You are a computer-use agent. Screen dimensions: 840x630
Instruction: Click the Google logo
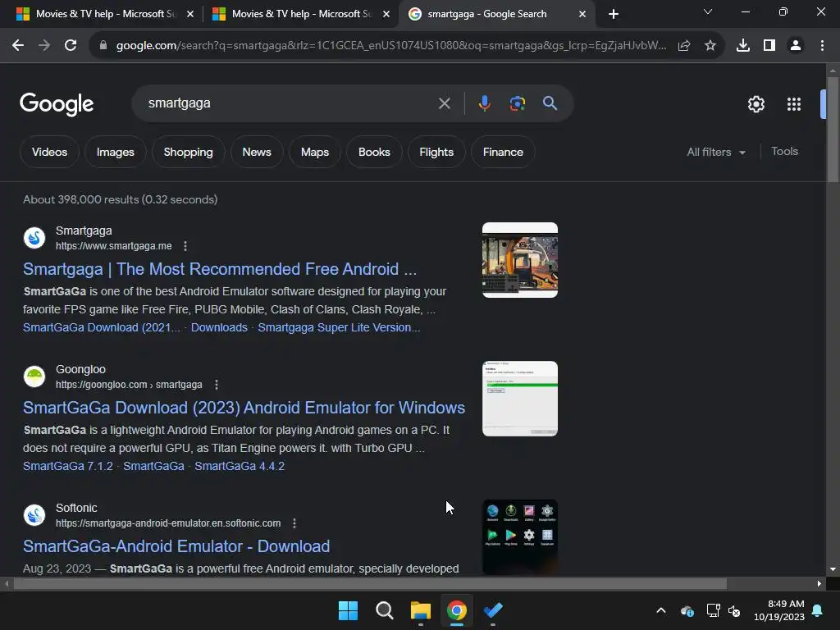click(57, 104)
